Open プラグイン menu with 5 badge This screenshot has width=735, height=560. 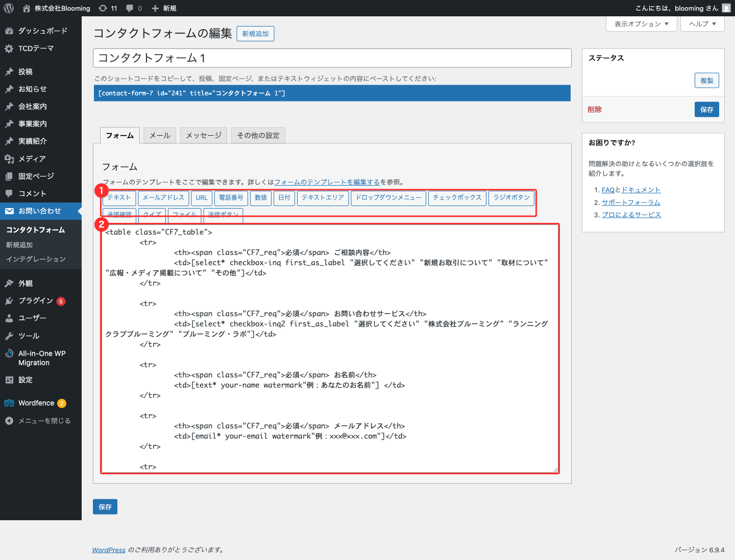(41, 301)
